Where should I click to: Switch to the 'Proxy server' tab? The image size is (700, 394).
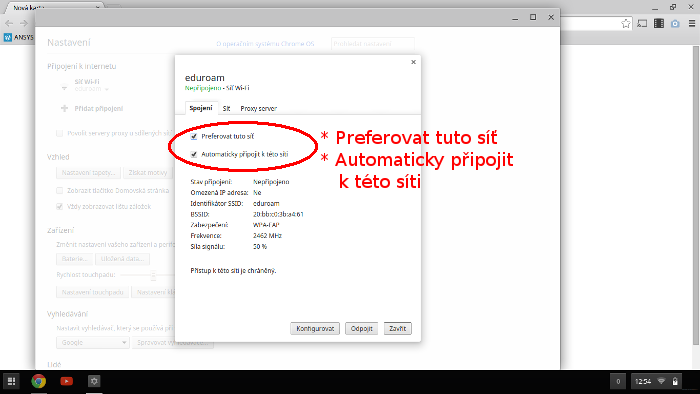tap(258, 108)
